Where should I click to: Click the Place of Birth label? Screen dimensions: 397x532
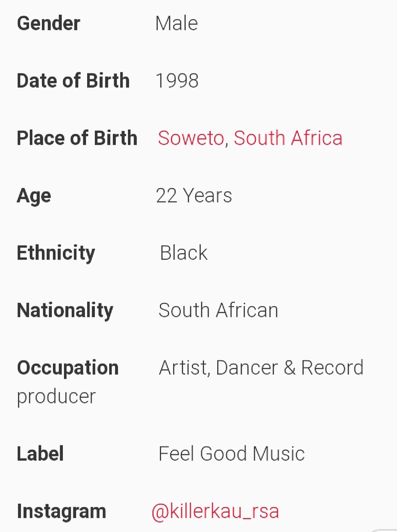point(77,138)
